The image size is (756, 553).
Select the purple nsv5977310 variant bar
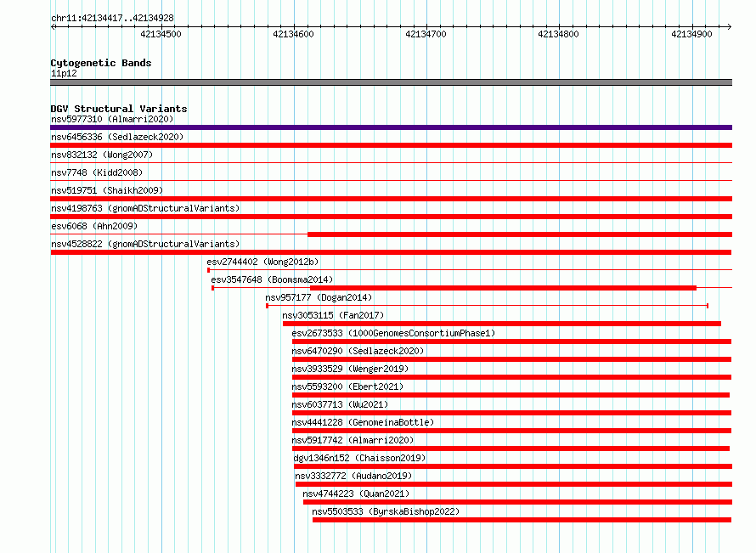tap(391, 127)
